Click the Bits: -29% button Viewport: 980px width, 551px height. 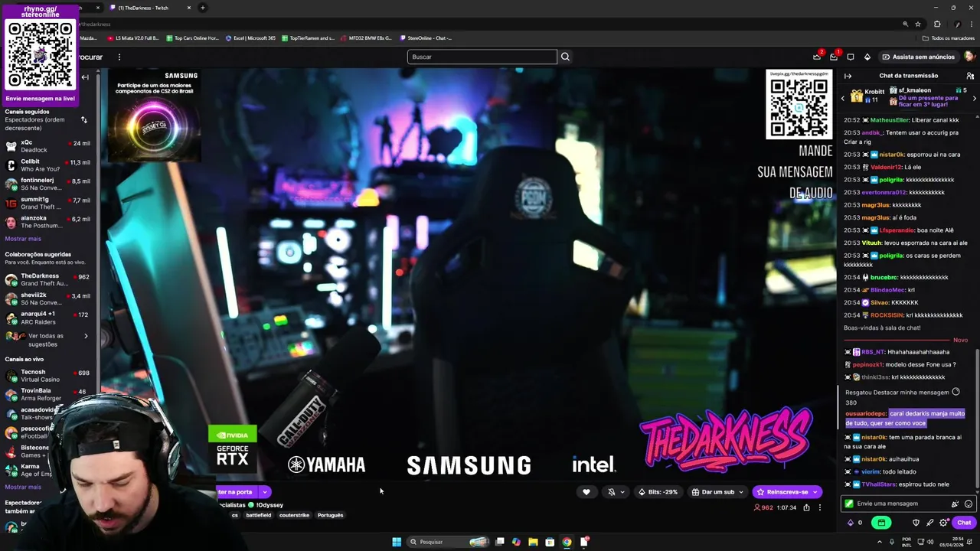click(x=658, y=492)
